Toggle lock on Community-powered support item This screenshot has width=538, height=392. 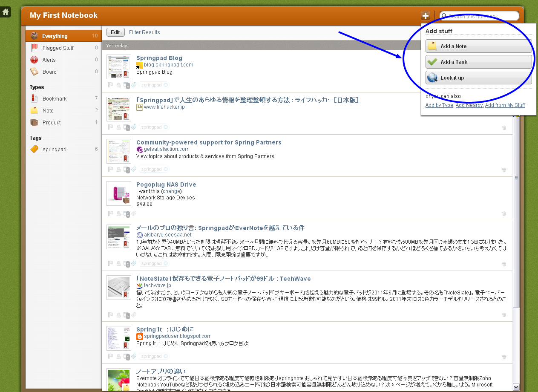tap(118, 170)
